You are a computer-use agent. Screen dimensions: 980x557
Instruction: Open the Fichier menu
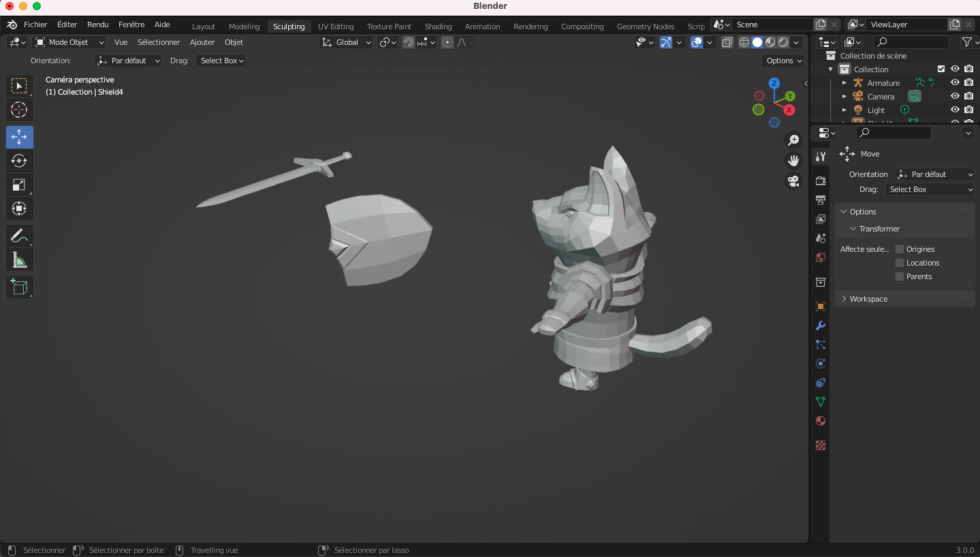coord(35,25)
